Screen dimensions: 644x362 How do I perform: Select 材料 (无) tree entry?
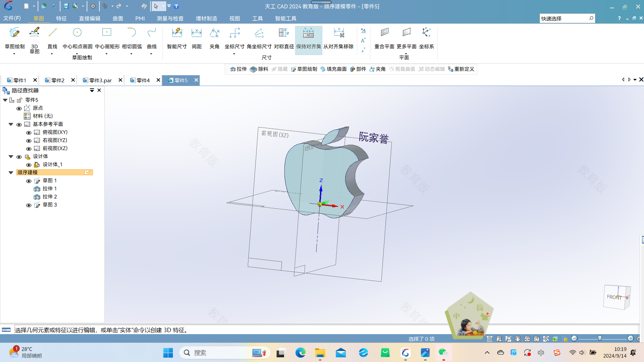click(x=43, y=116)
